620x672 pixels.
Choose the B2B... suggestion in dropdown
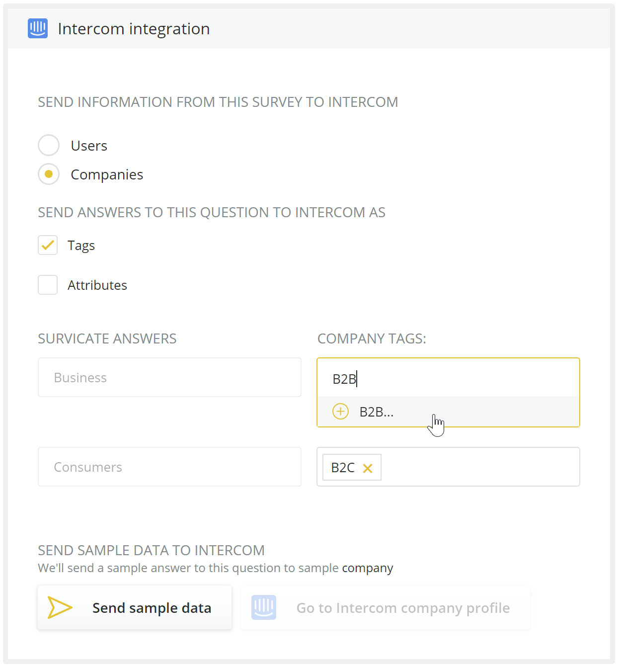coord(448,412)
